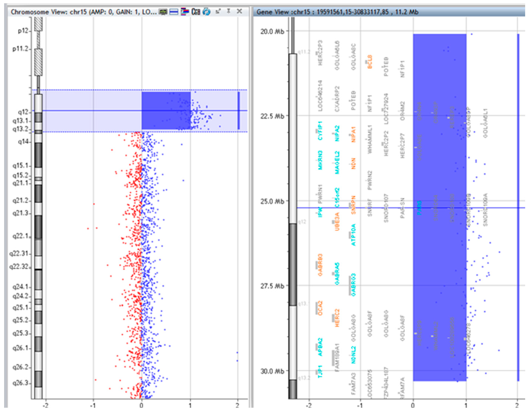Click the CGH icon in the toolbar
This screenshot has height=416, width=532.
tap(196, 12)
